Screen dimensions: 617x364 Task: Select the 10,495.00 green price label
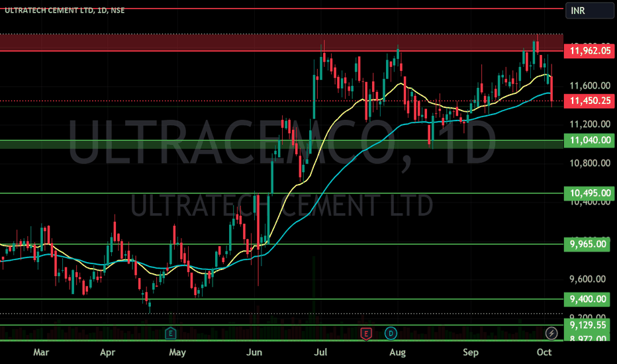589,193
